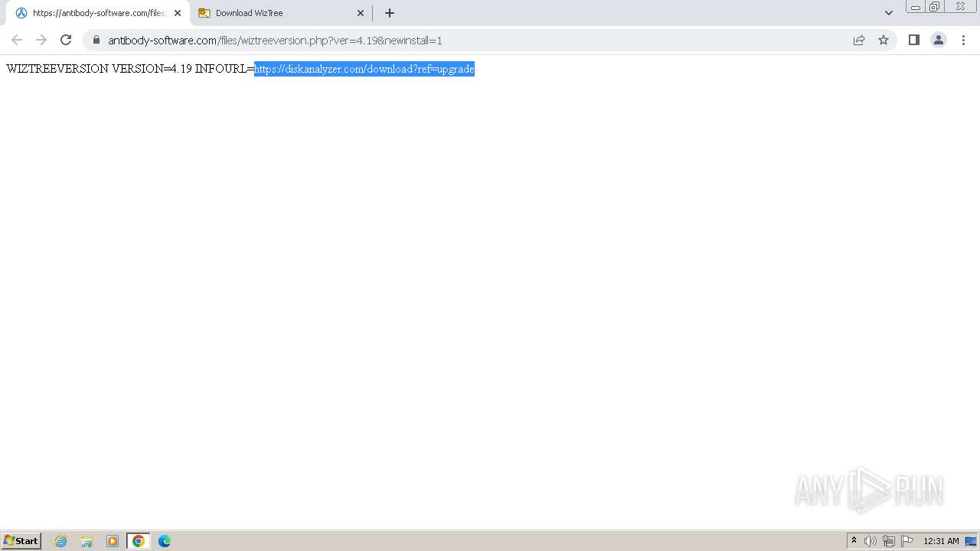View site security lock info
The width and height of the screenshot is (980, 551).
[x=96, y=40]
